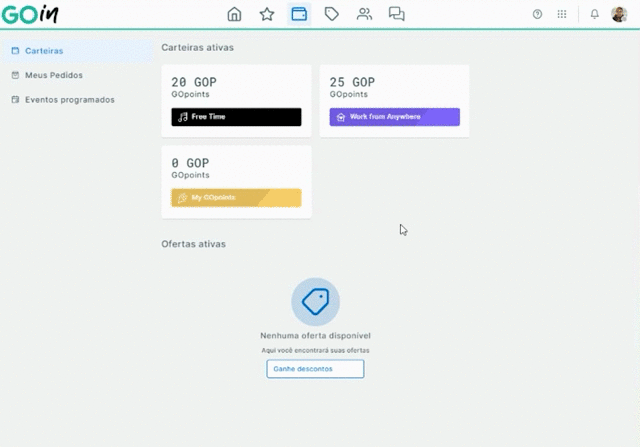Click the house icon on Work from Anywhere
The image size is (640, 447).
[x=341, y=118]
